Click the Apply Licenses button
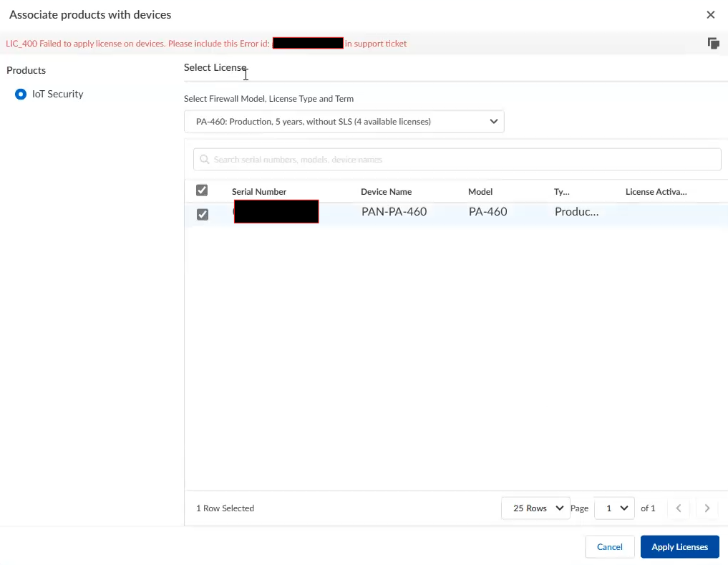 point(679,547)
